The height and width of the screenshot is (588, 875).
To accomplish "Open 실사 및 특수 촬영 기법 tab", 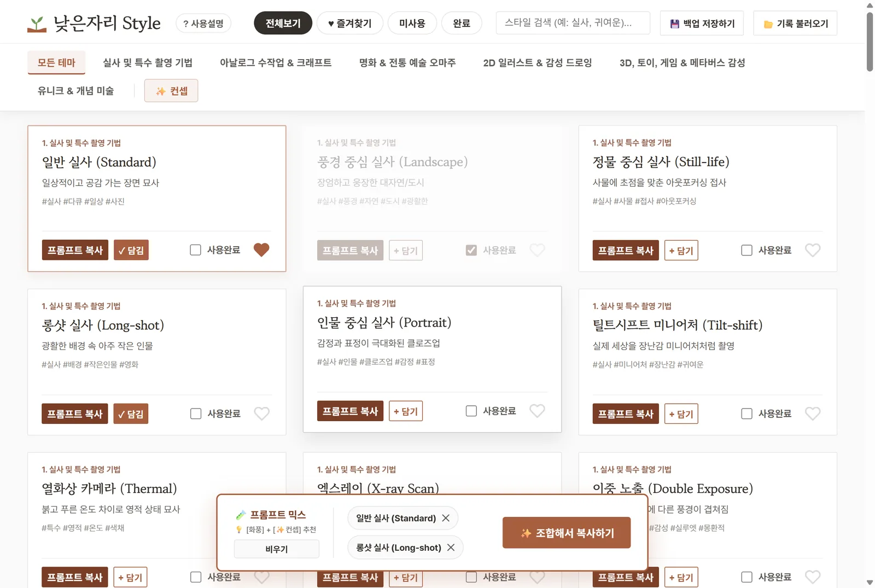I will tap(148, 62).
